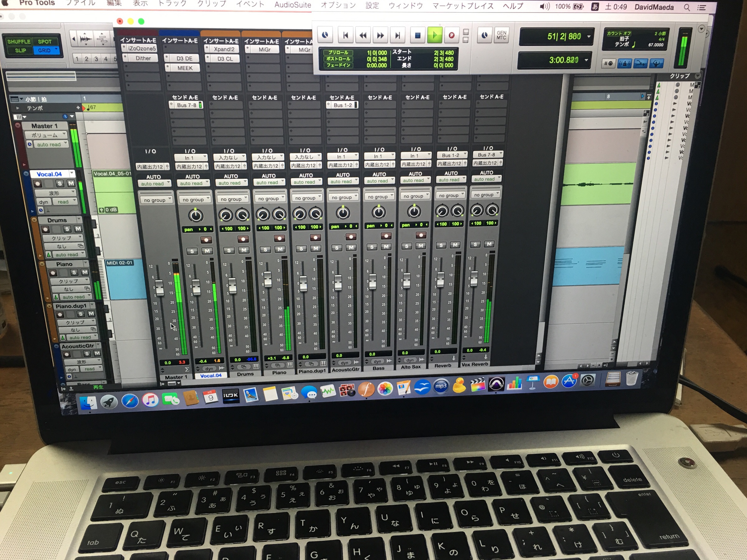Click the Fast Forward transport button
The height and width of the screenshot is (560, 747).
click(380, 35)
